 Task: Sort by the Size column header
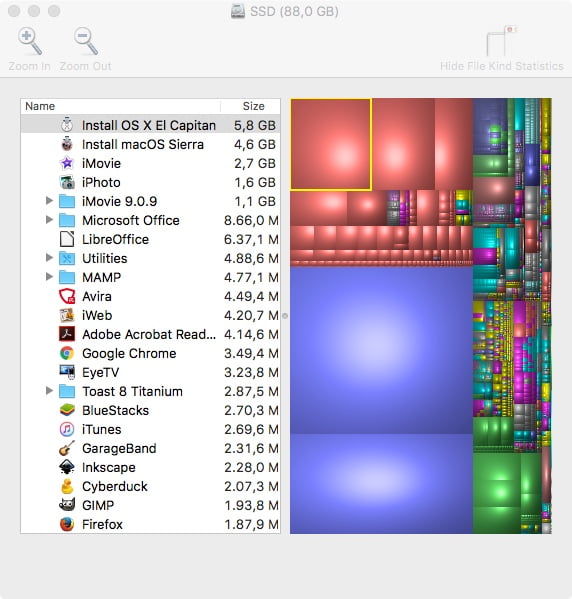[251, 106]
